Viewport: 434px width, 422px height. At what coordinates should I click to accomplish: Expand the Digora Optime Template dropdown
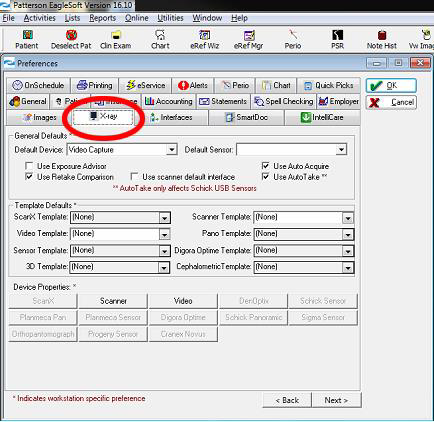pos(348,251)
